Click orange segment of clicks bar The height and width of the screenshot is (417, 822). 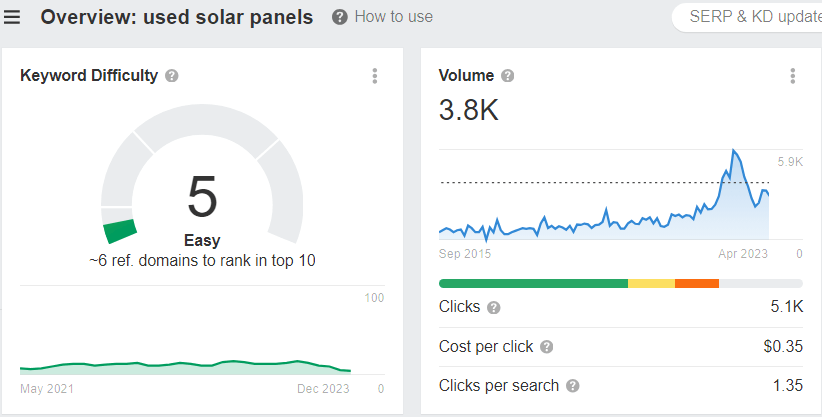pyautogui.click(x=697, y=284)
